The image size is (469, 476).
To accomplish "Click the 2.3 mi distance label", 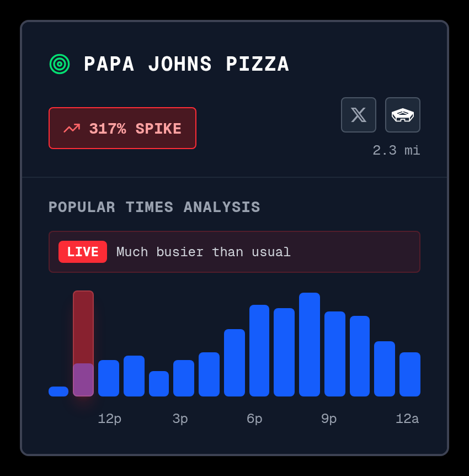I will coord(396,150).
